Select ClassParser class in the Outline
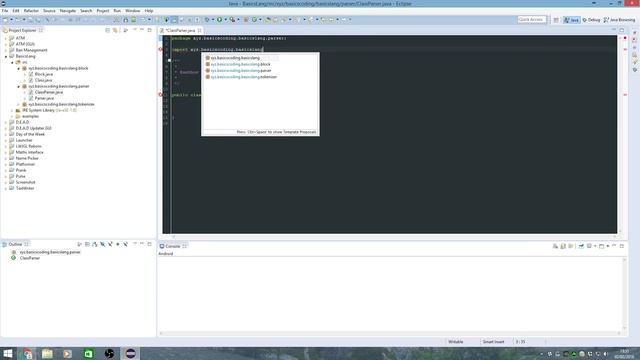 coord(30,258)
